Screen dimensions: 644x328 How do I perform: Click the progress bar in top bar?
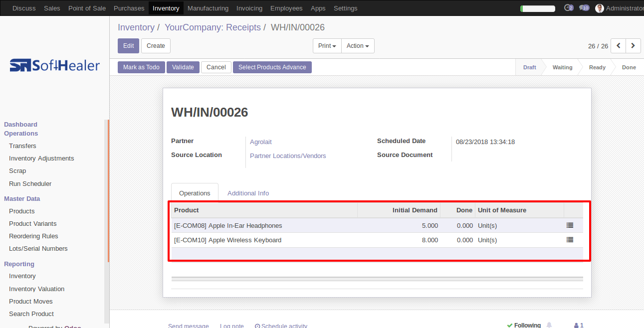tap(538, 8)
